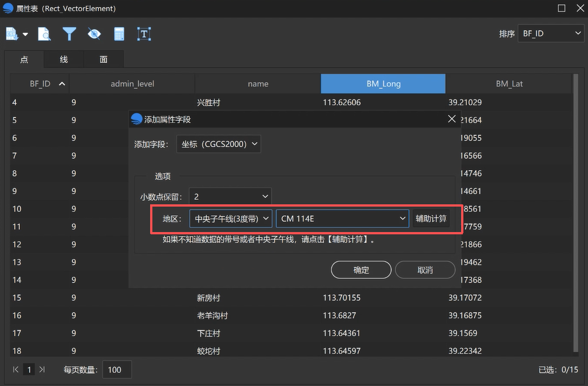
Task: Toggle the eye visibility icon in toolbar
Action: pos(94,34)
